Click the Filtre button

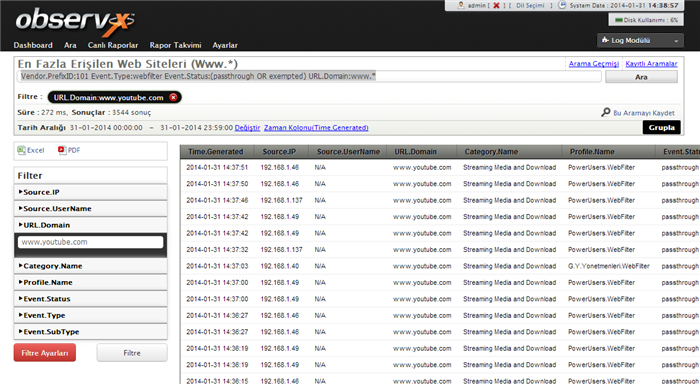tap(132, 353)
